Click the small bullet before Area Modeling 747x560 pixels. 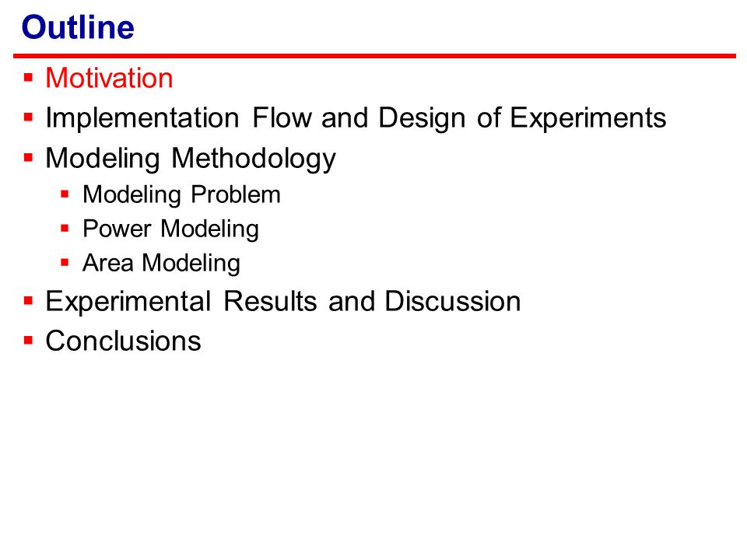[65, 262]
